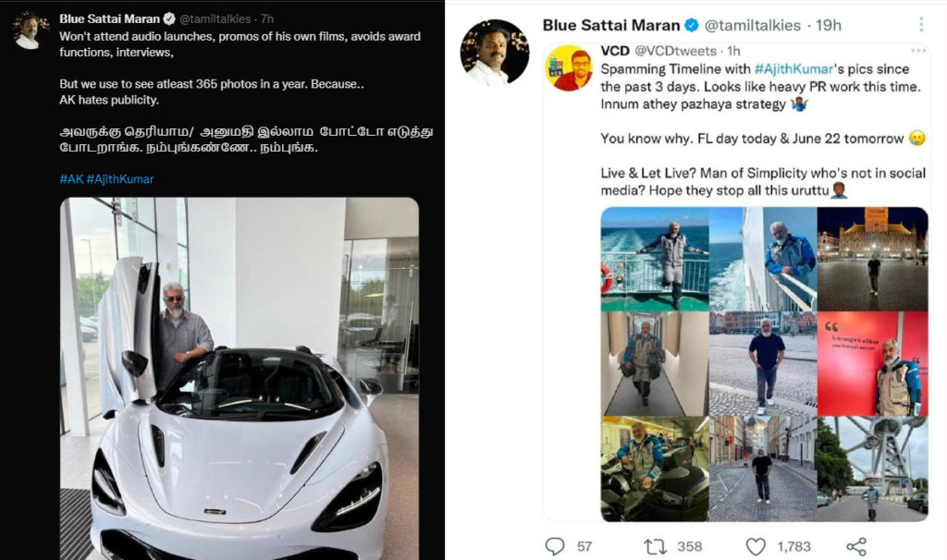Open the quoted VCD tweet's more options dots

(917, 52)
